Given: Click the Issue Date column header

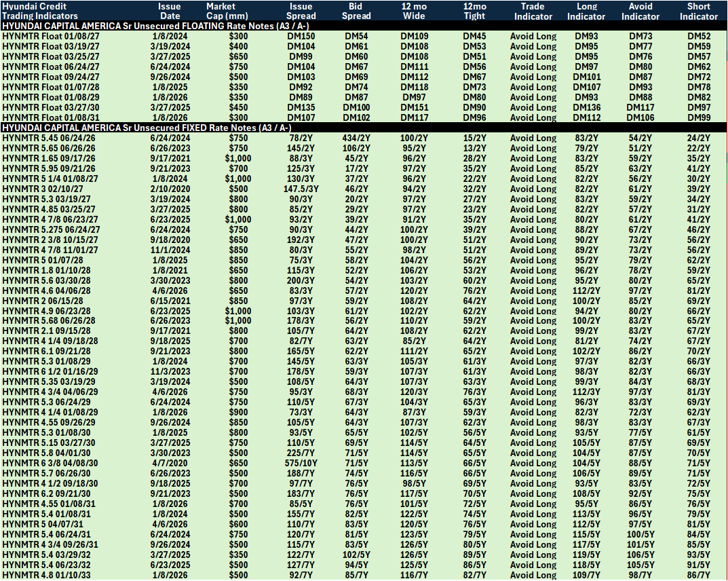Looking at the screenshot, I should click(170, 11).
